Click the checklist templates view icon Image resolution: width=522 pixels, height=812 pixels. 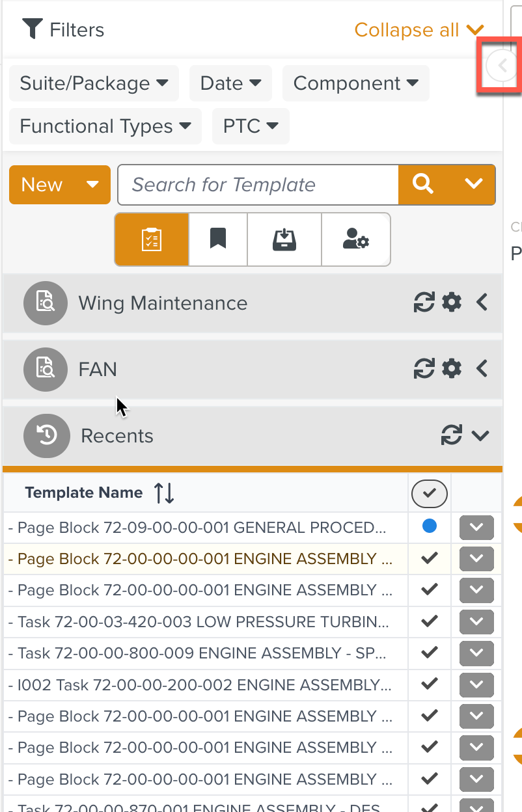click(152, 239)
